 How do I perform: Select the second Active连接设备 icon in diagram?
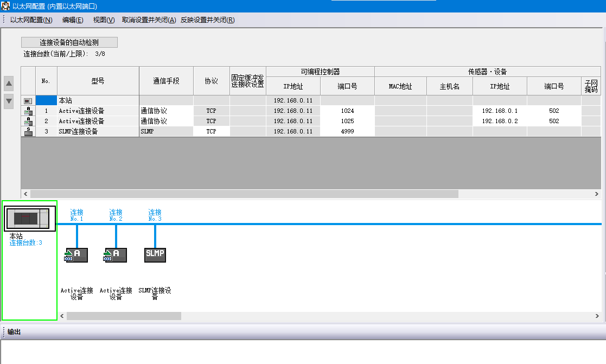pos(116,256)
